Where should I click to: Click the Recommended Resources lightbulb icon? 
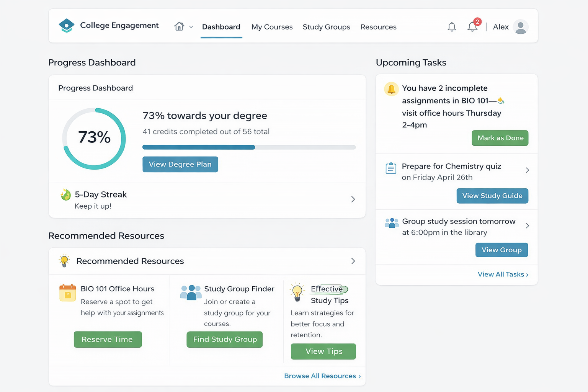tap(64, 261)
